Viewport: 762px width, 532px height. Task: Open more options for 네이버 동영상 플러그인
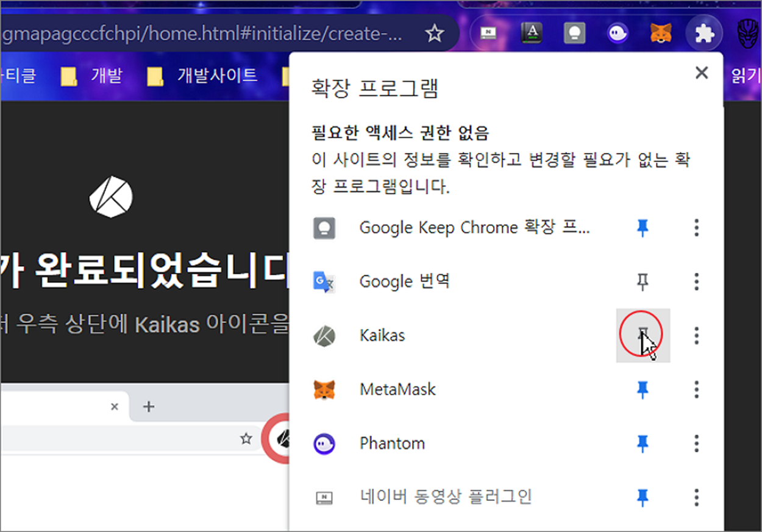point(696,497)
